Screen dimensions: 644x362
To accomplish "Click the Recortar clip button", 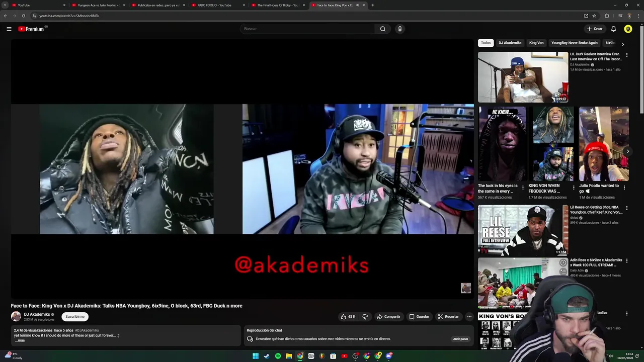I will (x=448, y=317).
